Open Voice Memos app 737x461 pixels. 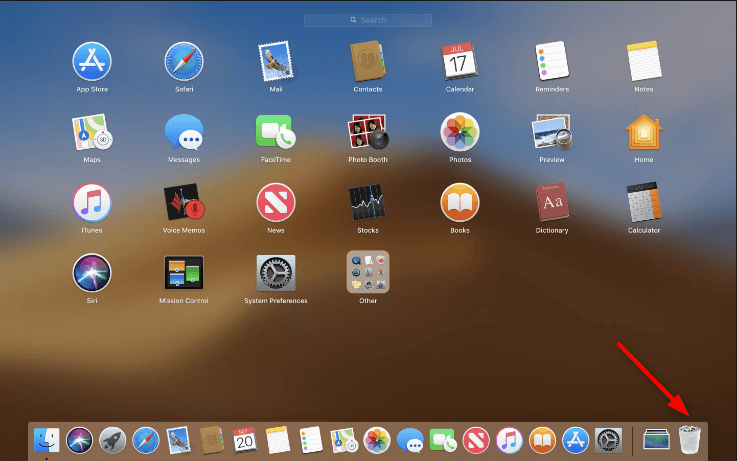click(184, 203)
